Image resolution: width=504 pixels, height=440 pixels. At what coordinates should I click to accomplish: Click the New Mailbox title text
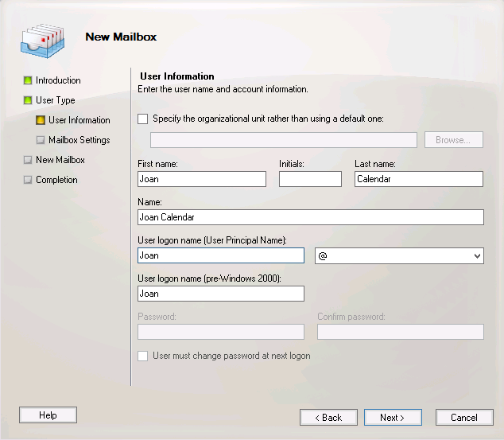(x=121, y=37)
